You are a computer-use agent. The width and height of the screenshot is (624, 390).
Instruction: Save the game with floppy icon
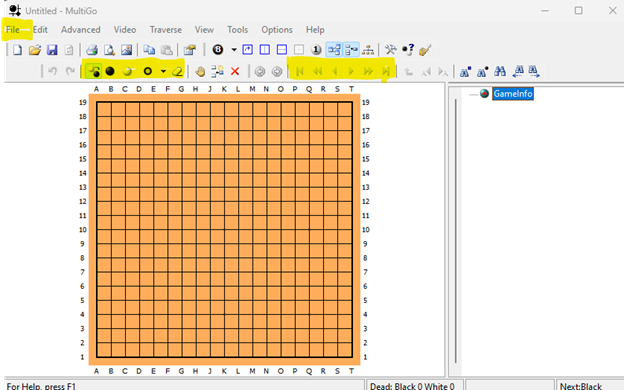[52, 50]
